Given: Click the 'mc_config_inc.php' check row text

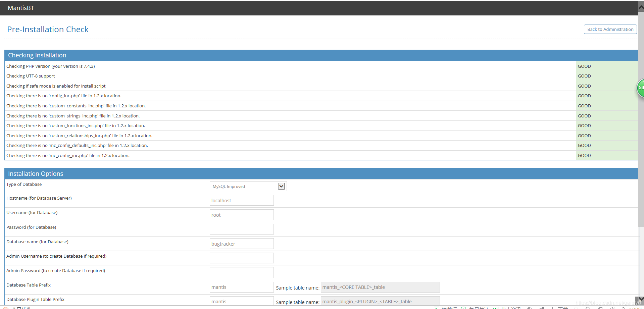Looking at the screenshot, I should click(x=68, y=156).
